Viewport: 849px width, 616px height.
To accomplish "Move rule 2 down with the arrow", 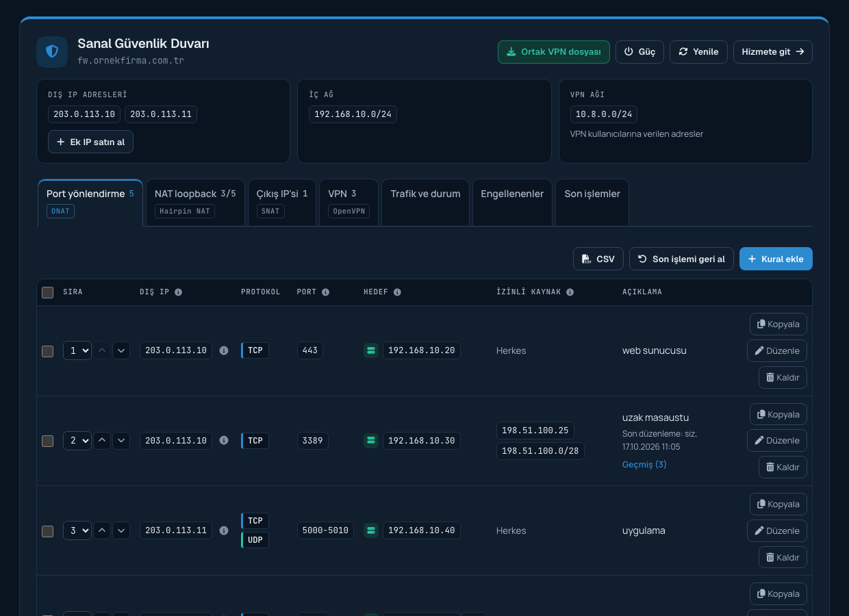I will 121,441.
